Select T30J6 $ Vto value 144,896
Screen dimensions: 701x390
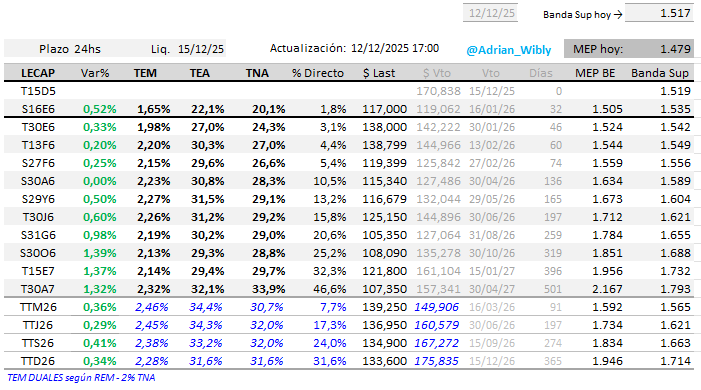pyautogui.click(x=438, y=217)
